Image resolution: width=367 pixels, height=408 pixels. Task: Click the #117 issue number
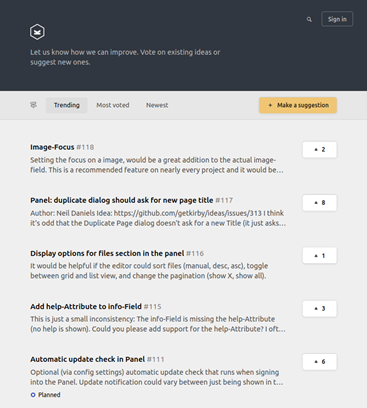click(x=224, y=200)
